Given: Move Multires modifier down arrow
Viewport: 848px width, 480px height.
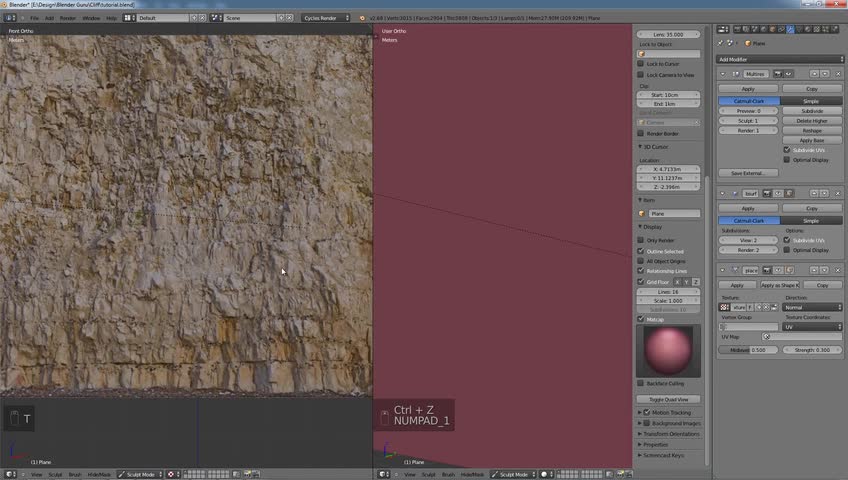Looking at the screenshot, I should coord(825,74).
